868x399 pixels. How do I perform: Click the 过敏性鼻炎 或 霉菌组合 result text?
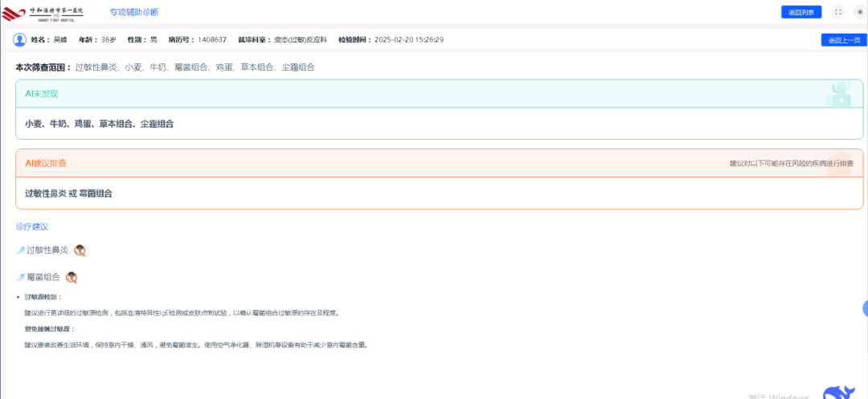[68, 193]
